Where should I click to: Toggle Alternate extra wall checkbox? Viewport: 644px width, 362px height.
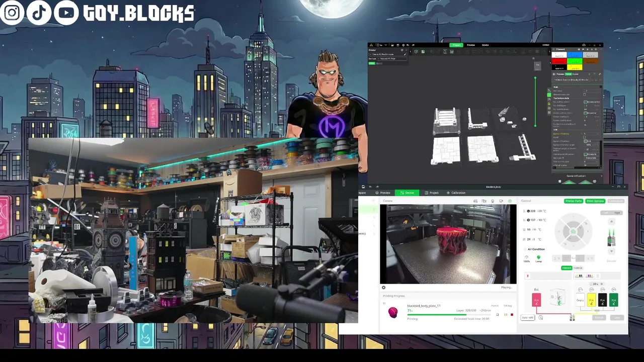pos(584,95)
